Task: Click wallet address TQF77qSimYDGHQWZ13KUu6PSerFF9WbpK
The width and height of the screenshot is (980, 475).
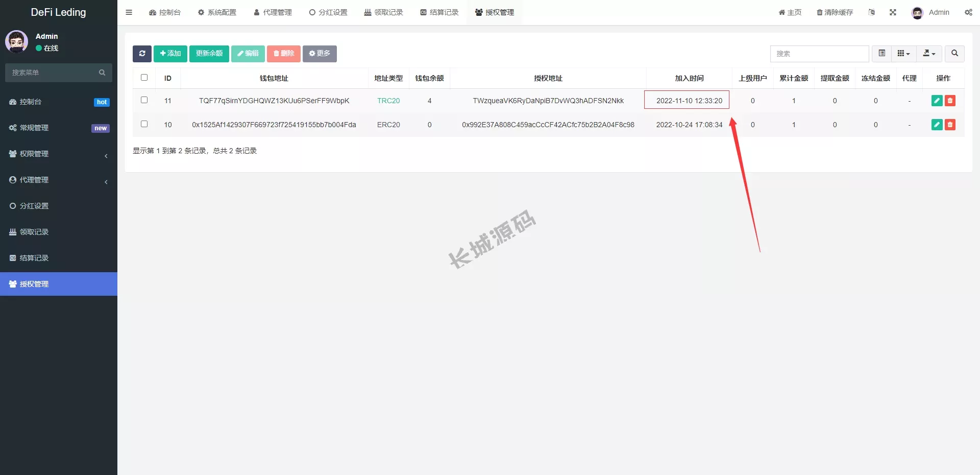Action: (274, 101)
